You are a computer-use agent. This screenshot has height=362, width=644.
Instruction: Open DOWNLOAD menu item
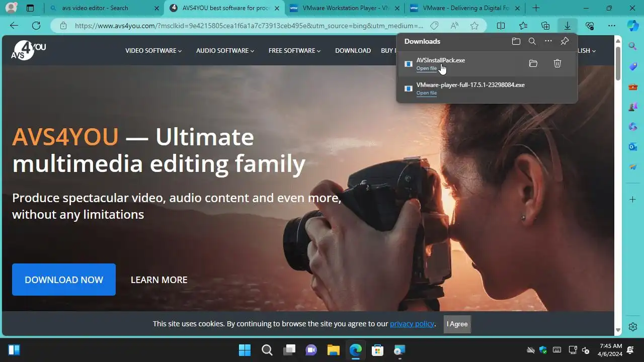(353, 51)
